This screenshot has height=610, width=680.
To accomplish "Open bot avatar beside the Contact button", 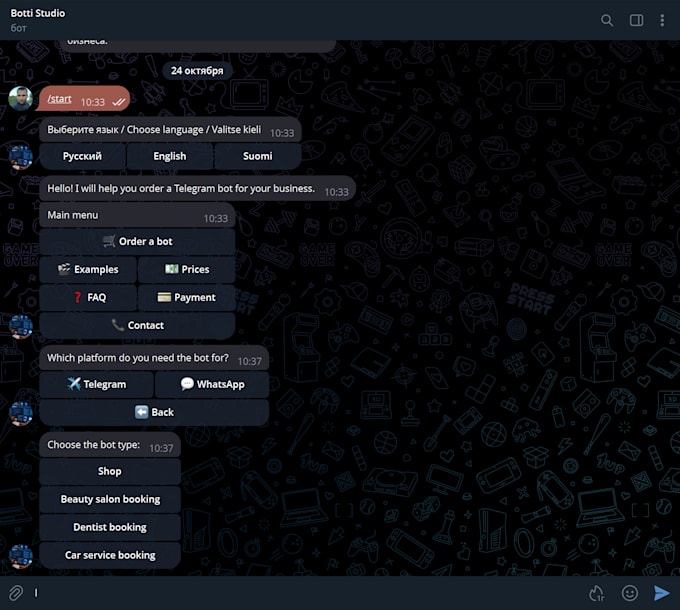I will tap(20, 326).
